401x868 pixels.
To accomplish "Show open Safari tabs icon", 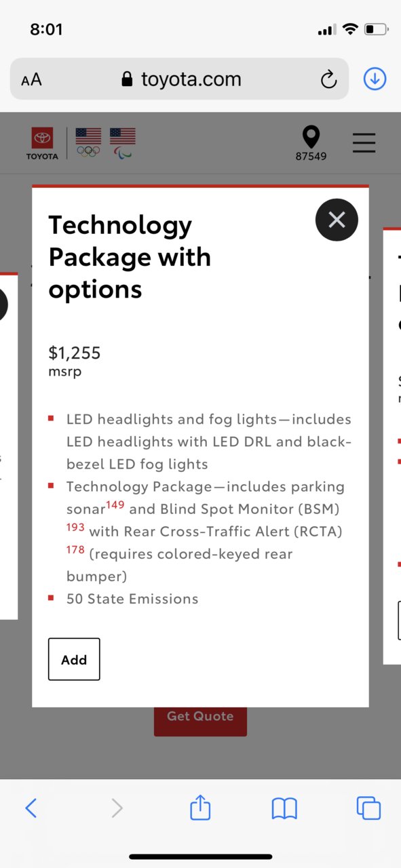I will (x=368, y=808).
